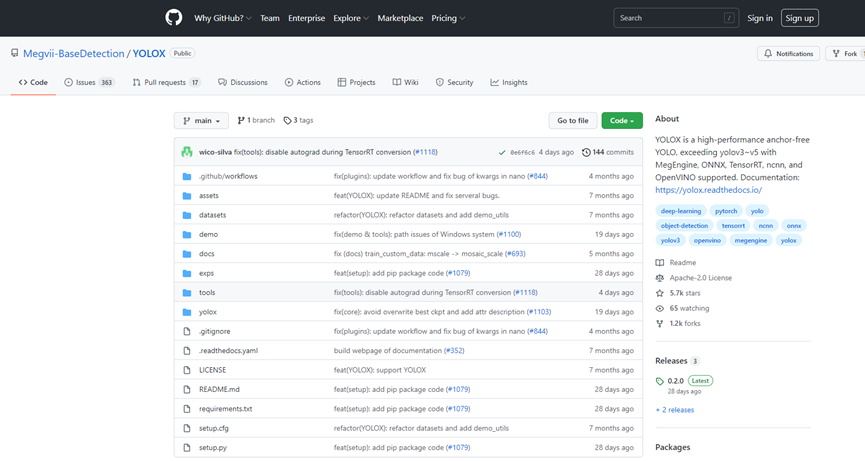Focus the GitHub search field
Viewport: 865px width, 461px height.
coord(676,18)
